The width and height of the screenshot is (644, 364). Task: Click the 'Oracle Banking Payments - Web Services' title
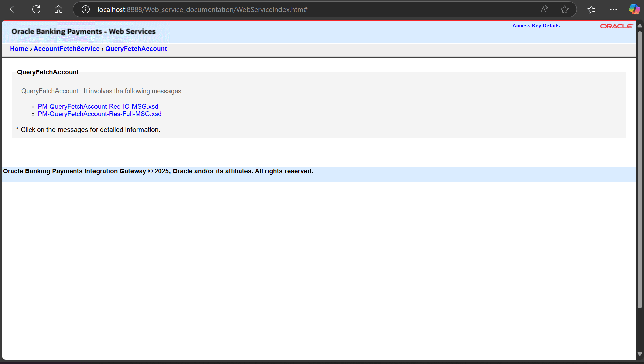coord(83,31)
